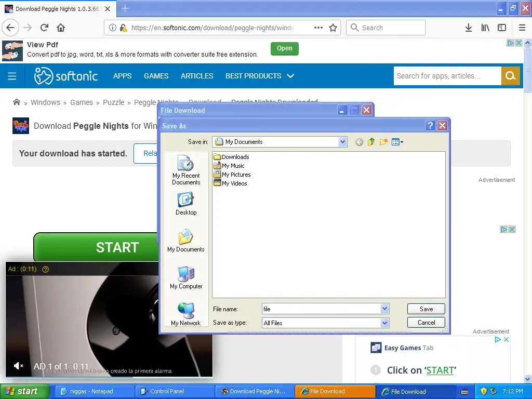Open page actions three-dot menu
Screen dimensions: 532x399
[318, 28]
